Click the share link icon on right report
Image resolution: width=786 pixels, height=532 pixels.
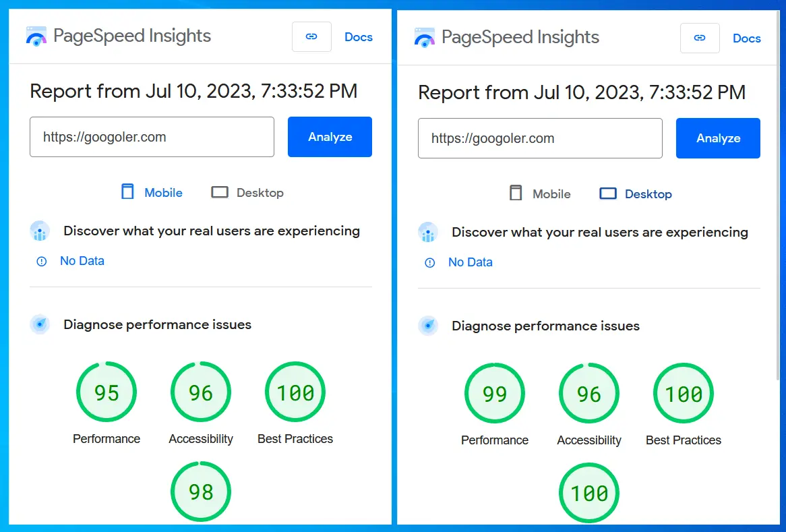[x=700, y=38]
